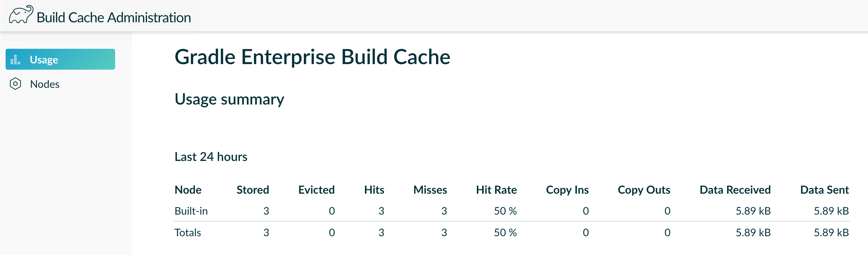The width and height of the screenshot is (868, 255).
Task: Sort the table by Hit Rate column
Action: click(x=496, y=190)
